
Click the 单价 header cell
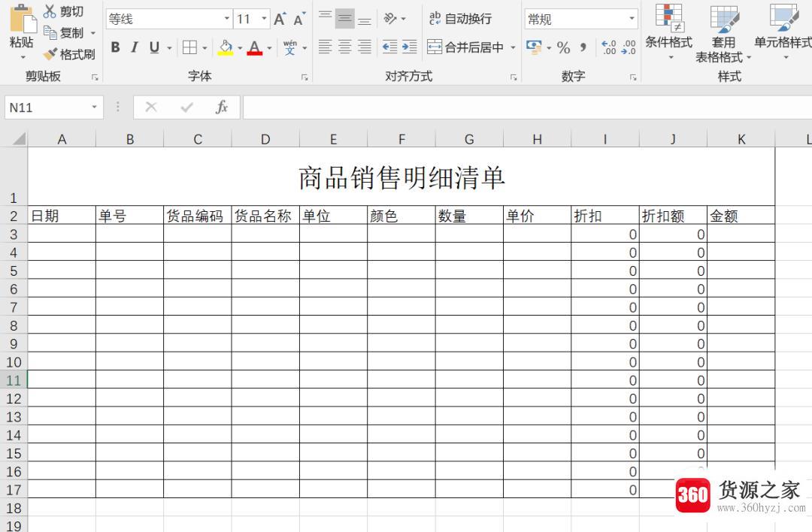537,216
